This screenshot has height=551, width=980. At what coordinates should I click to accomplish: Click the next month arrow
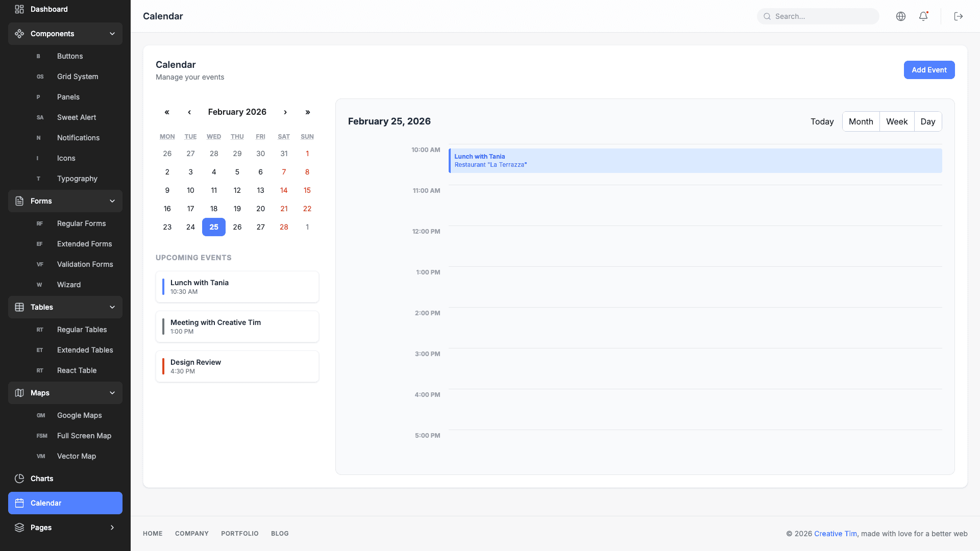pyautogui.click(x=285, y=112)
